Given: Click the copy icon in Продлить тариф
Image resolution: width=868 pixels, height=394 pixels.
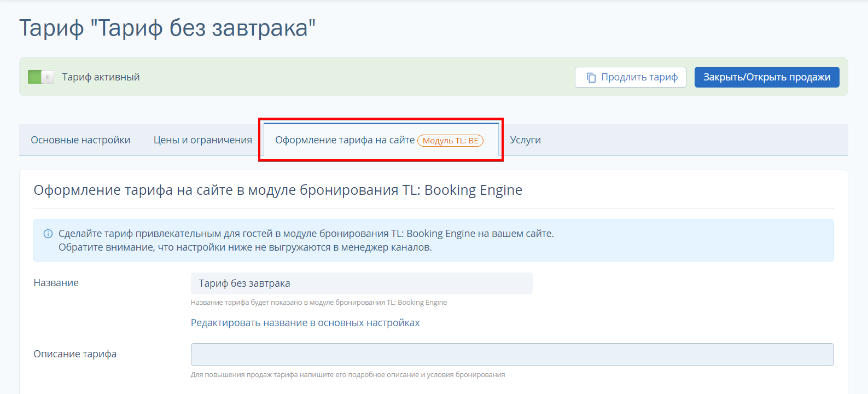Looking at the screenshot, I should (591, 77).
